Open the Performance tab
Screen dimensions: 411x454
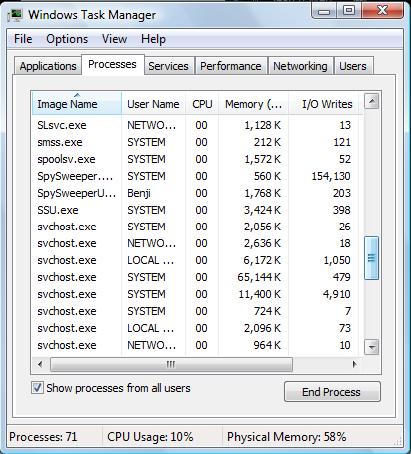(231, 66)
